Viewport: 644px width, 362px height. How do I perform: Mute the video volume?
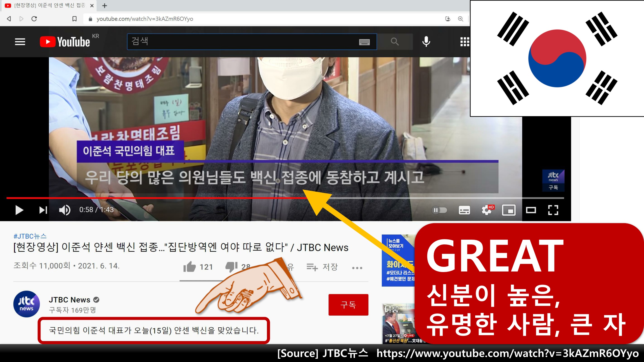tap(65, 210)
